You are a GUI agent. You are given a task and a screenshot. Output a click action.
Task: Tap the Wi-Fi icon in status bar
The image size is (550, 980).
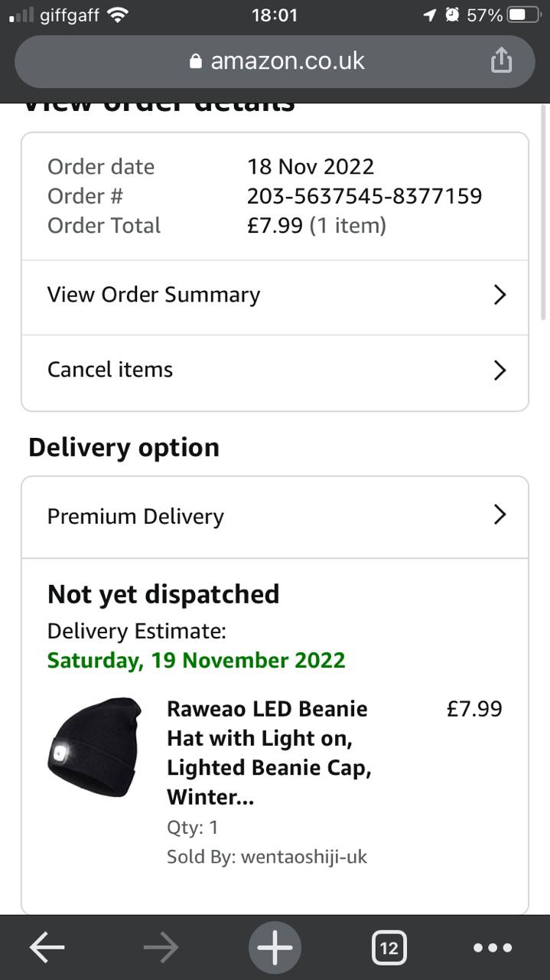click(x=118, y=15)
